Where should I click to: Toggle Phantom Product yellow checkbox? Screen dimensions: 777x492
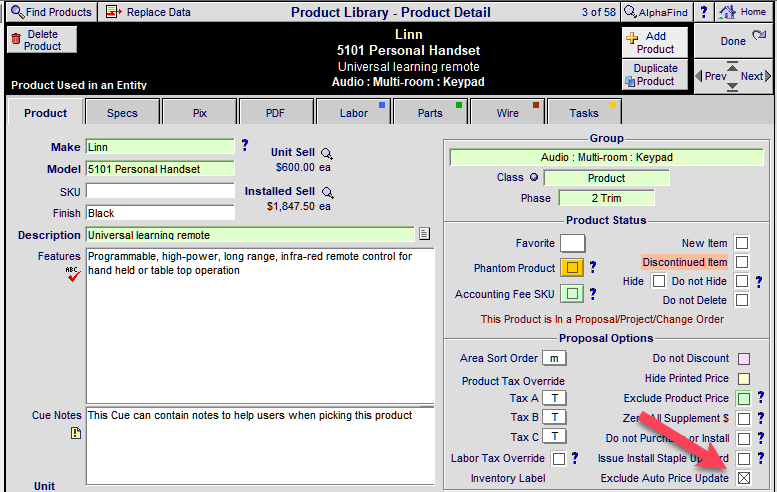[x=572, y=268]
